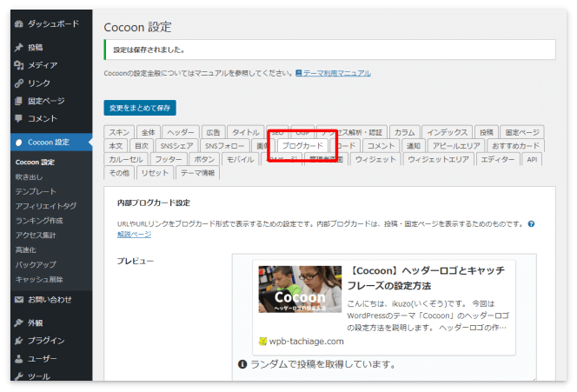Switch to the スキン tab
Screen dimensions: 577x392
tap(119, 132)
